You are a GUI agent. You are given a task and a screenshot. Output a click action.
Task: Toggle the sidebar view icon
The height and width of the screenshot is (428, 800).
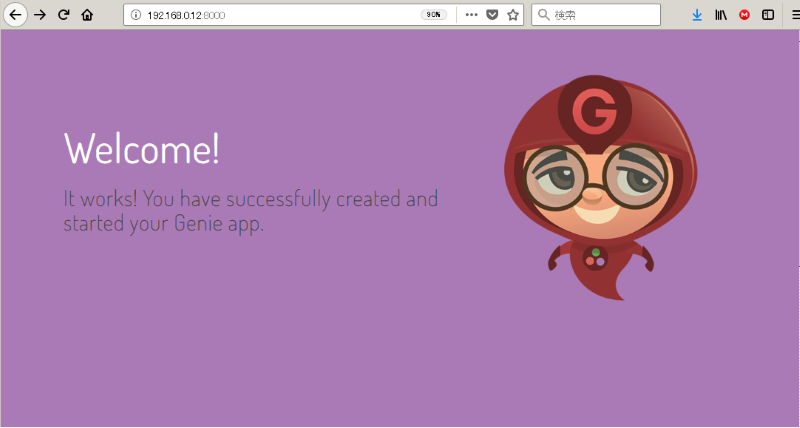tap(768, 15)
